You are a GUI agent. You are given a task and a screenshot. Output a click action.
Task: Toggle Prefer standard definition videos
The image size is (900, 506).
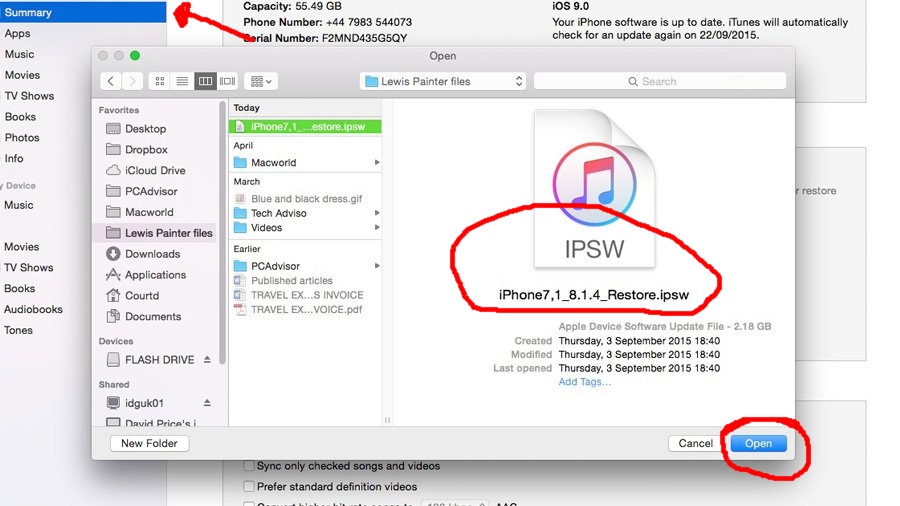point(249,486)
